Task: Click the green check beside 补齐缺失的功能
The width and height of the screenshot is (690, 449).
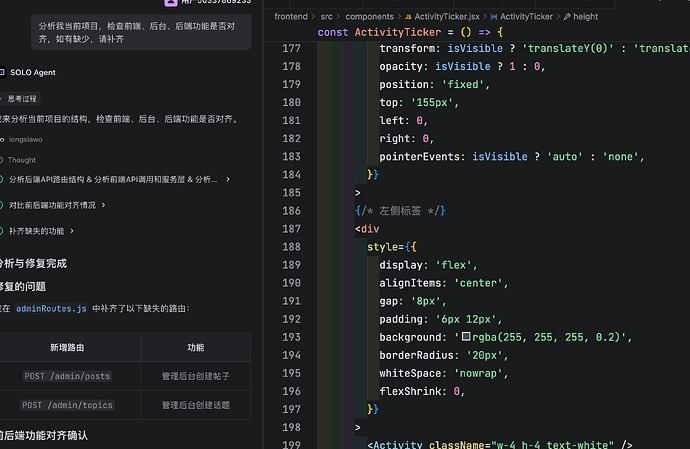Action: pos(1,231)
